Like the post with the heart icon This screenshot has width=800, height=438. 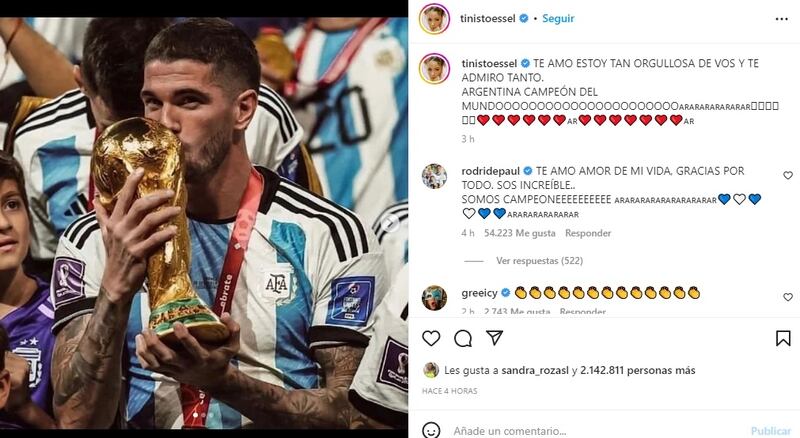(431, 338)
